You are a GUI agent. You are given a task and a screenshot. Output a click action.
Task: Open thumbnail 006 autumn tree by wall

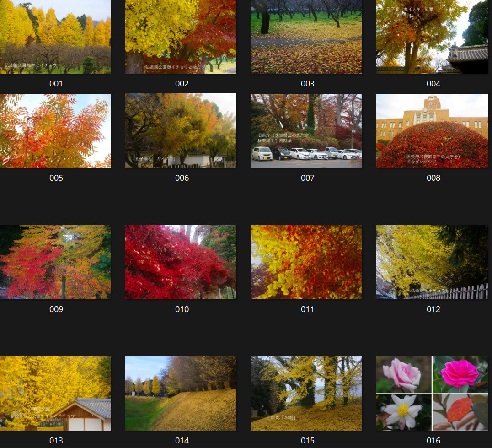click(181, 131)
